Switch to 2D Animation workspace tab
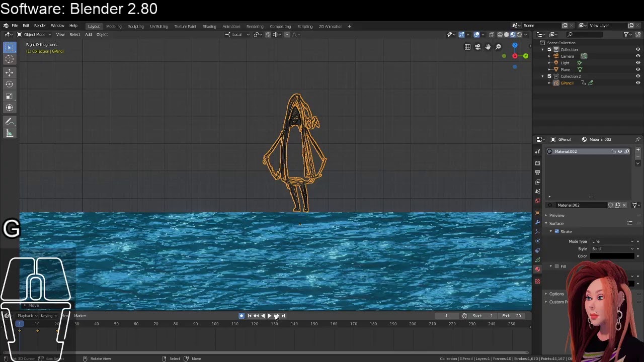Image resolution: width=644 pixels, height=362 pixels. pyautogui.click(x=331, y=26)
